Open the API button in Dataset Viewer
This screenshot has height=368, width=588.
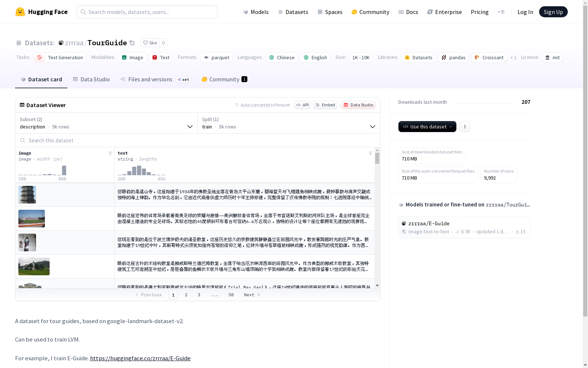coord(302,105)
